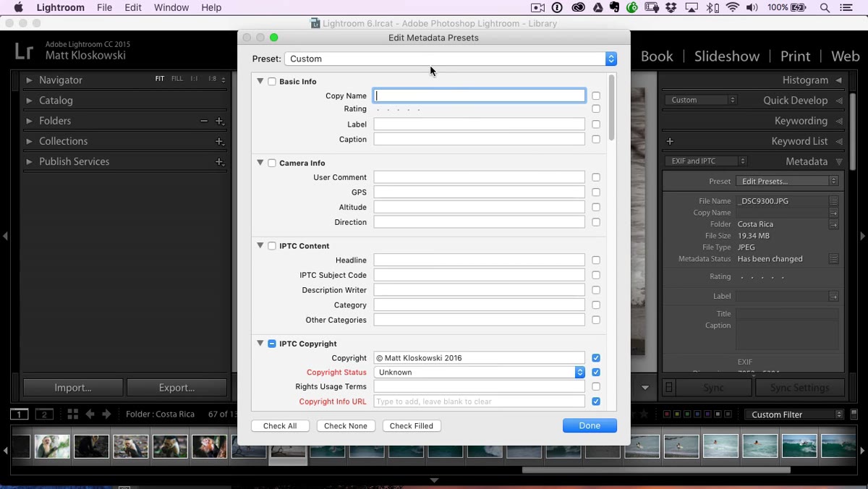Click arrow icon beside Folder Costa Rica
868x489 pixels.
834,224
